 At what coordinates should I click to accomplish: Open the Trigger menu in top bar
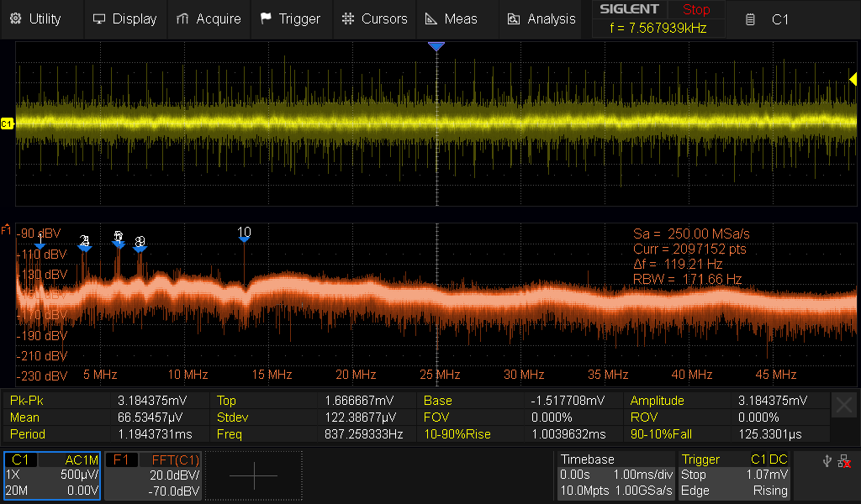click(x=290, y=18)
